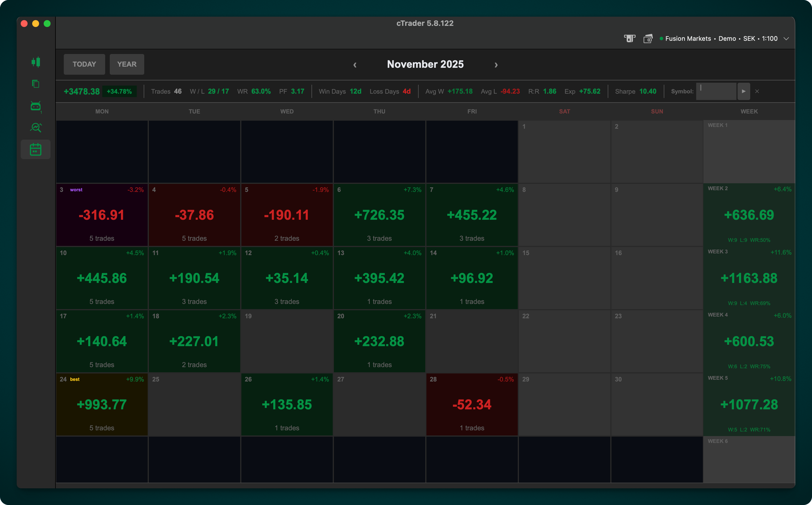Screen dimensions: 812x505
Task: Select the Copy Trading sidebar icon
Action: tap(36, 84)
